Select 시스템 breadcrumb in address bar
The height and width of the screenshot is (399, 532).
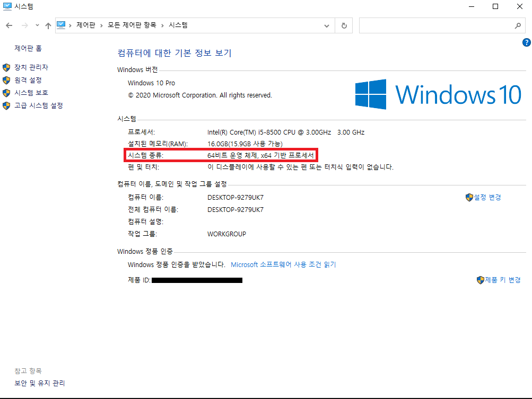click(x=178, y=25)
